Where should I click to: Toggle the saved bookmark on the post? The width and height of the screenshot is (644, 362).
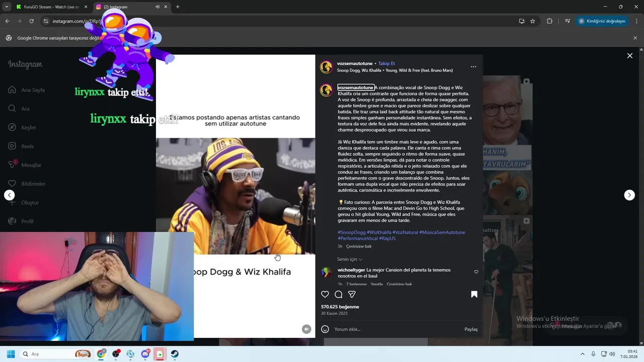point(474,295)
